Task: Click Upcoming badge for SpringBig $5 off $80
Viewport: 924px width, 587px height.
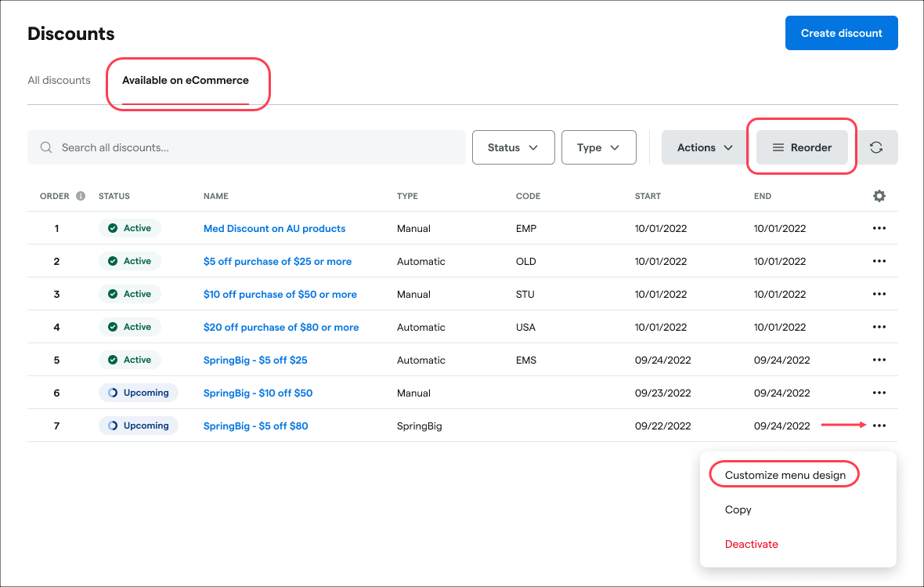Action: (x=139, y=426)
